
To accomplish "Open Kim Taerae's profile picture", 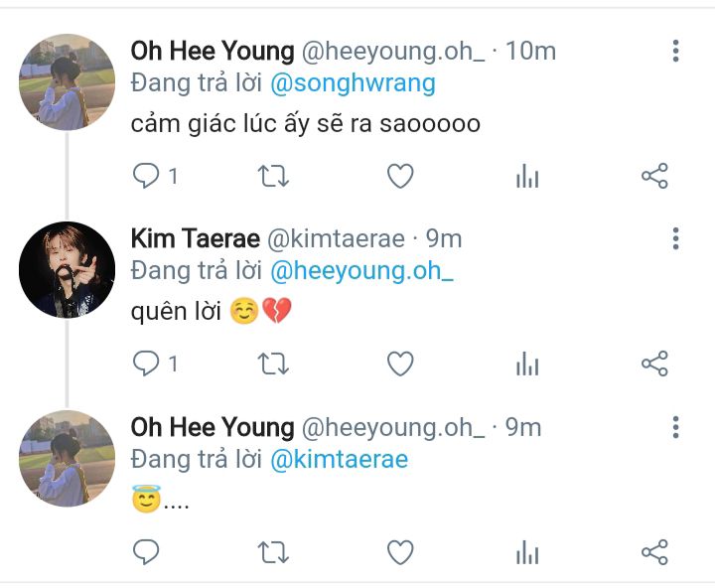I will (x=68, y=270).
